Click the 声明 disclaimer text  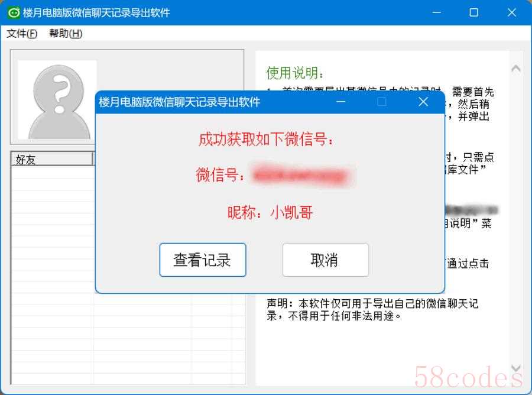[x=372, y=309]
